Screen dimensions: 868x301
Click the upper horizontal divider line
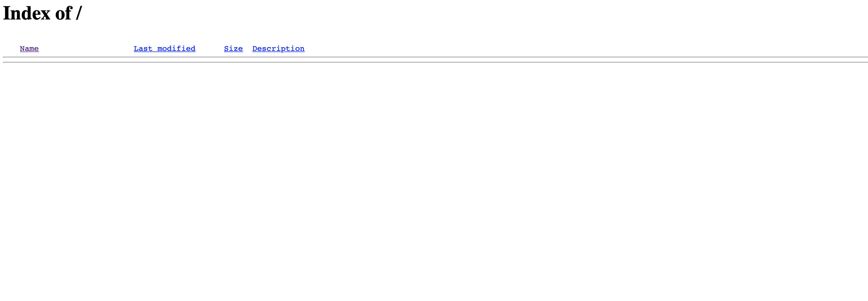point(435,57)
